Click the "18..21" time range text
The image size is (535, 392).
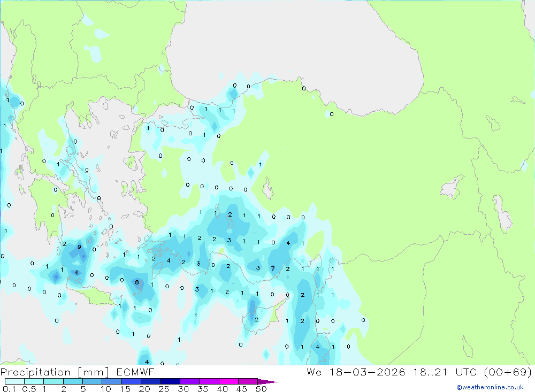(x=430, y=372)
